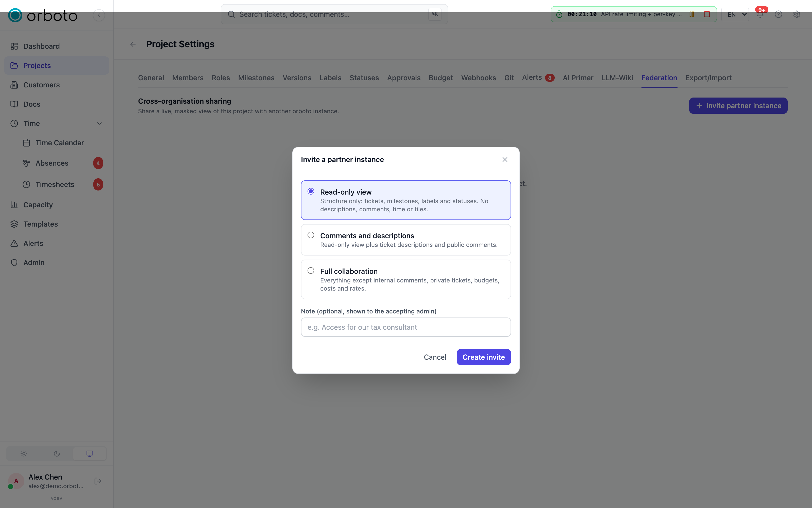
Task: Switch to the Members tab
Action: pos(188,78)
